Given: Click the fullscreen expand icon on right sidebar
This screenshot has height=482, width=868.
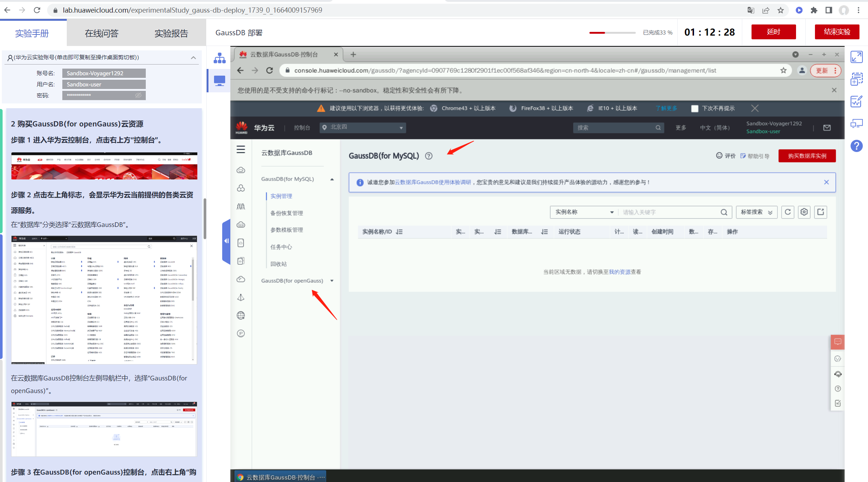Looking at the screenshot, I should coord(857,57).
